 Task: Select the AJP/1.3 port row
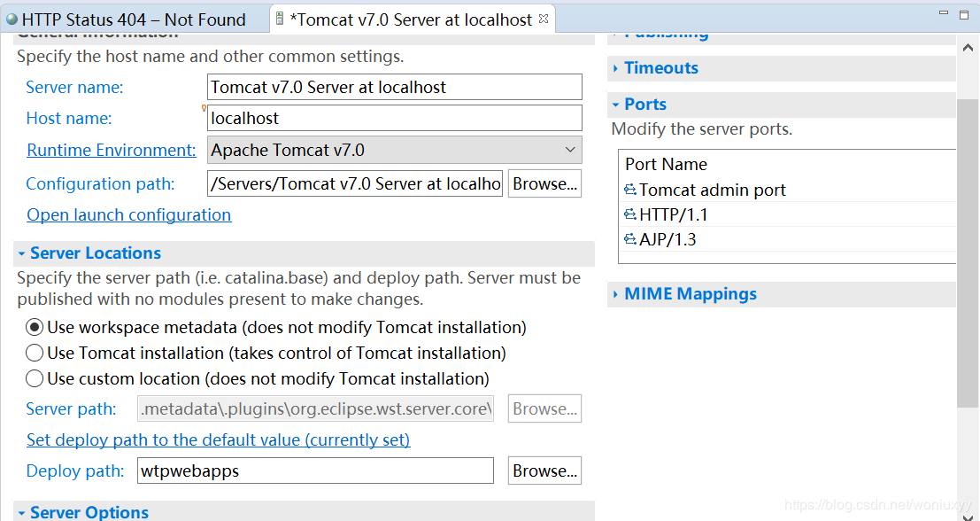pos(788,239)
